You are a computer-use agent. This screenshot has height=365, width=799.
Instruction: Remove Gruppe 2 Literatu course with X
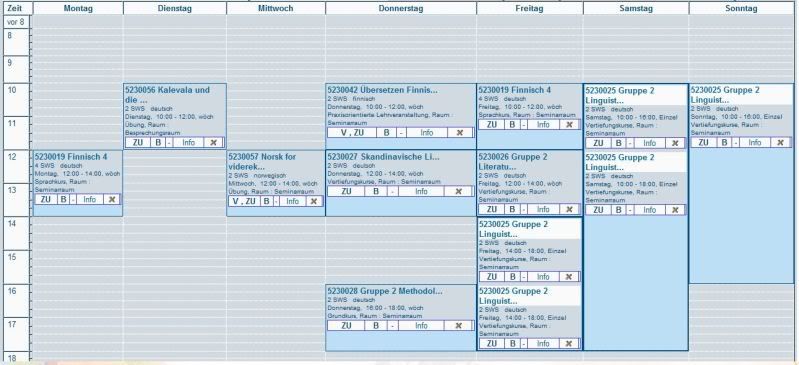569,209
